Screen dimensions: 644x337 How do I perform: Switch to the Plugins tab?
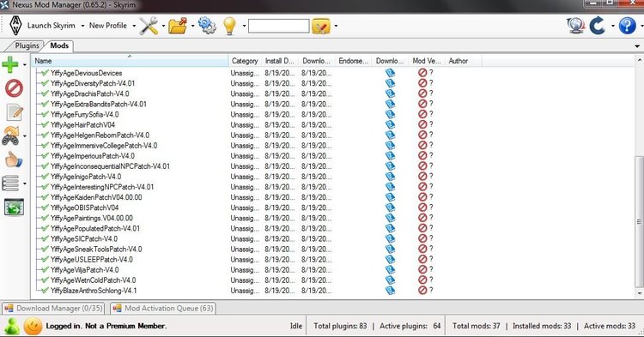[27, 45]
